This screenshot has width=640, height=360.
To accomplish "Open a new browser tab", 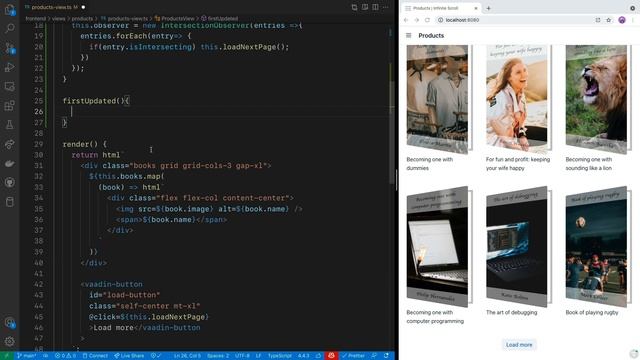I will click(488, 8).
